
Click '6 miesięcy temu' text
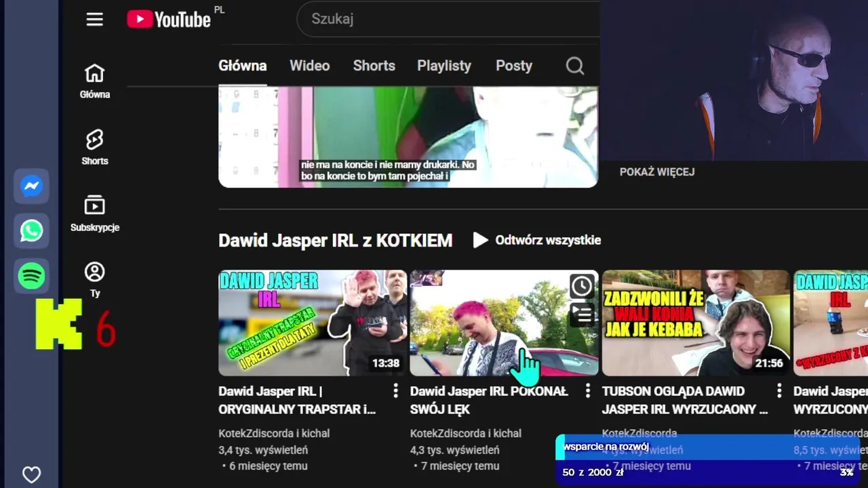[x=269, y=466]
